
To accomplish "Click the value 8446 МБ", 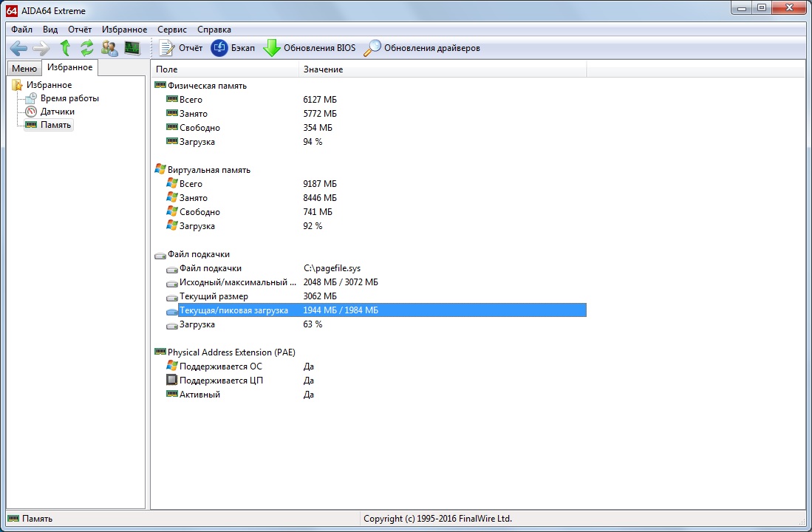I will (319, 198).
